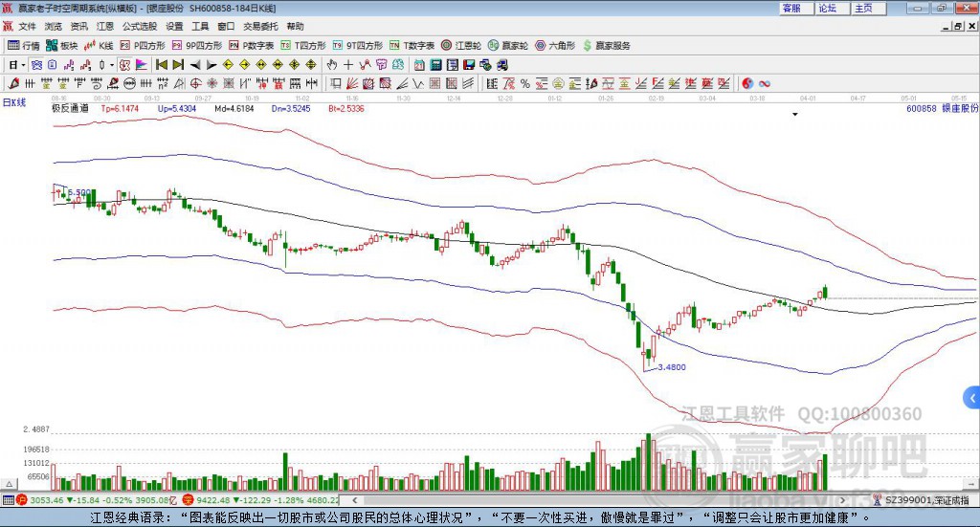Open the 江恩 menu
Image resolution: width=980 pixels, height=527 pixels.
point(105,26)
